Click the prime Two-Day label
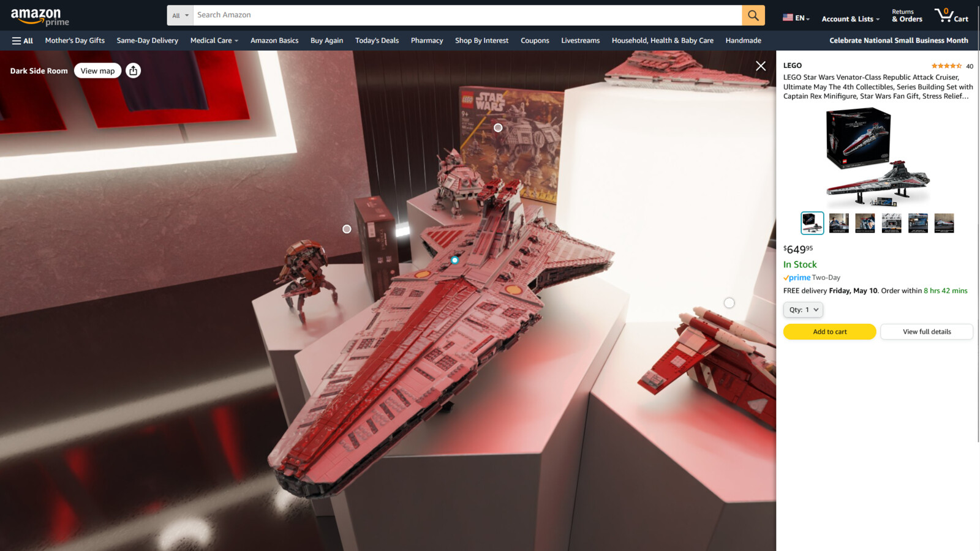Image resolution: width=980 pixels, height=551 pixels. 812,277
